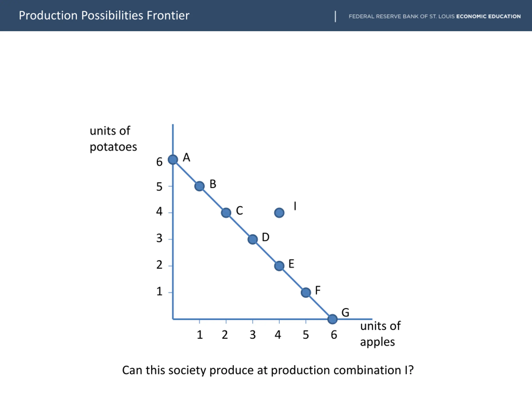Image resolution: width=532 pixels, height=399 pixels.
Task: Click the blue dot labeled C
Action: click(x=226, y=213)
